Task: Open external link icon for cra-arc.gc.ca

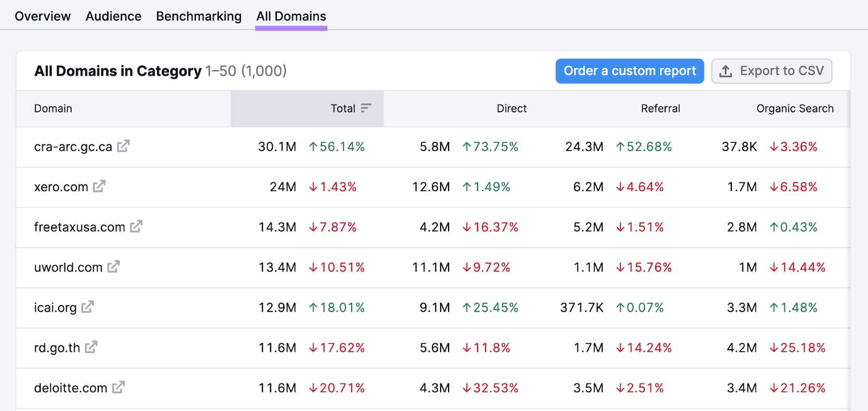Action: coord(123,146)
